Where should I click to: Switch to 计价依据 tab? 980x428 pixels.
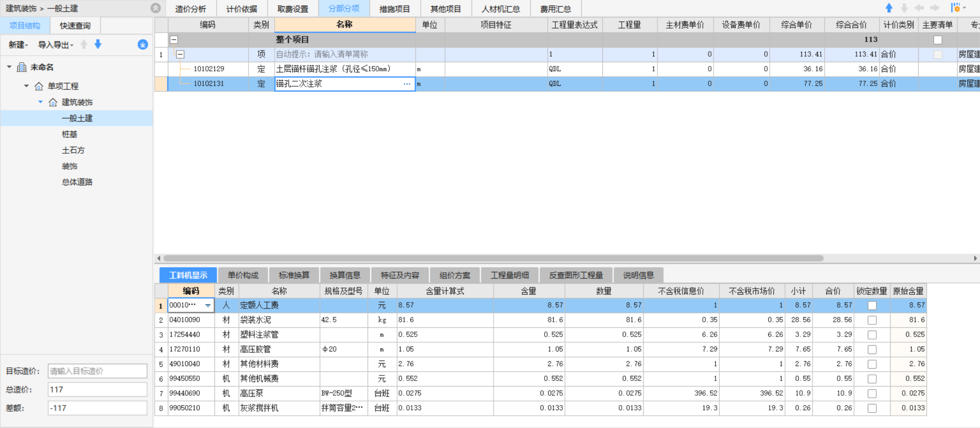[241, 9]
